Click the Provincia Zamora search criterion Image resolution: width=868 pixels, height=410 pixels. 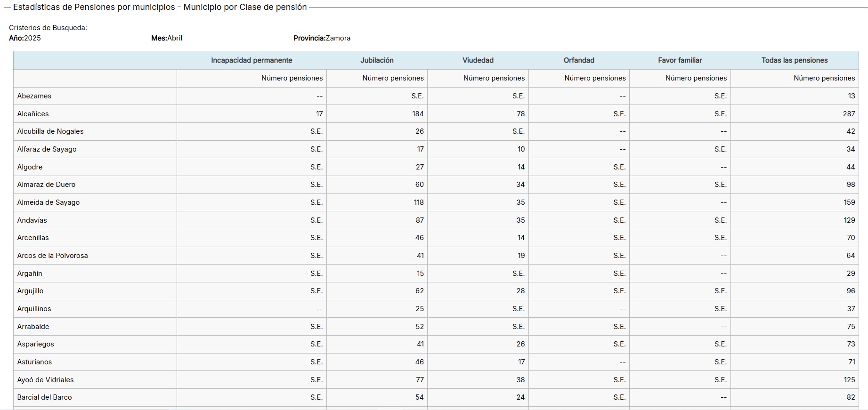322,38
